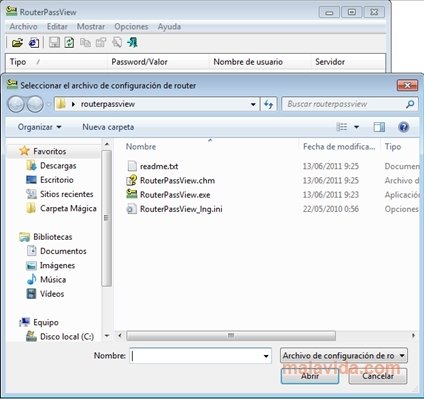Select Imágenes library in navigation pane
The width and height of the screenshot is (424, 399).
pos(57,265)
